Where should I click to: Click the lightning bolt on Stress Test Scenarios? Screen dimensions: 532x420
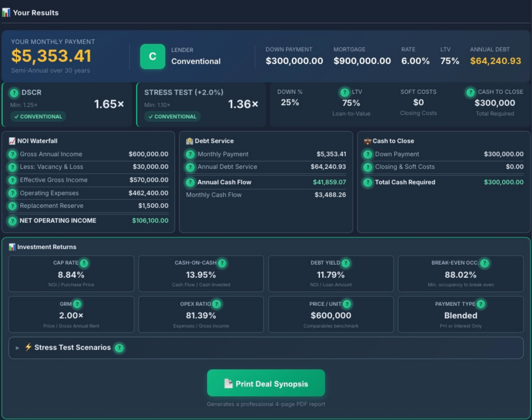point(28,347)
